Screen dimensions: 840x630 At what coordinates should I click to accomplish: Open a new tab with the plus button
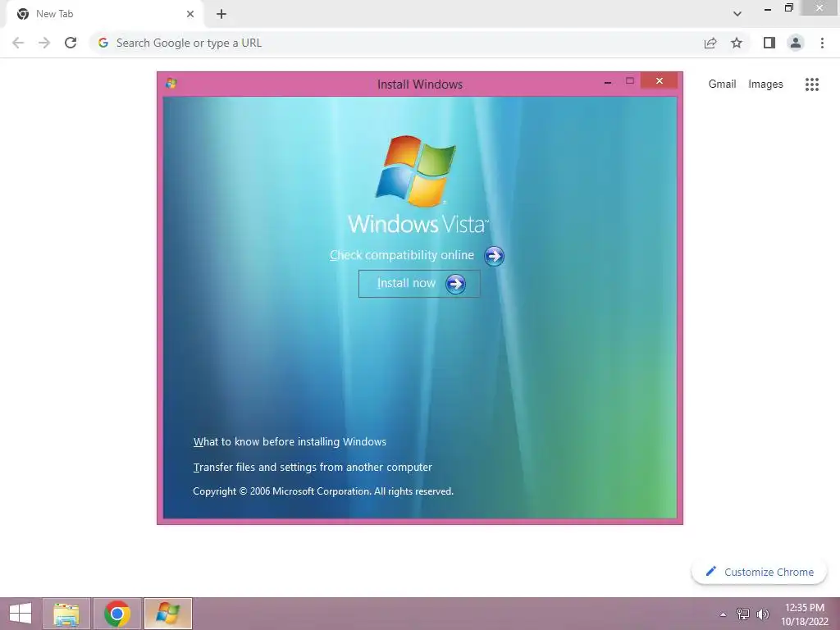point(221,14)
